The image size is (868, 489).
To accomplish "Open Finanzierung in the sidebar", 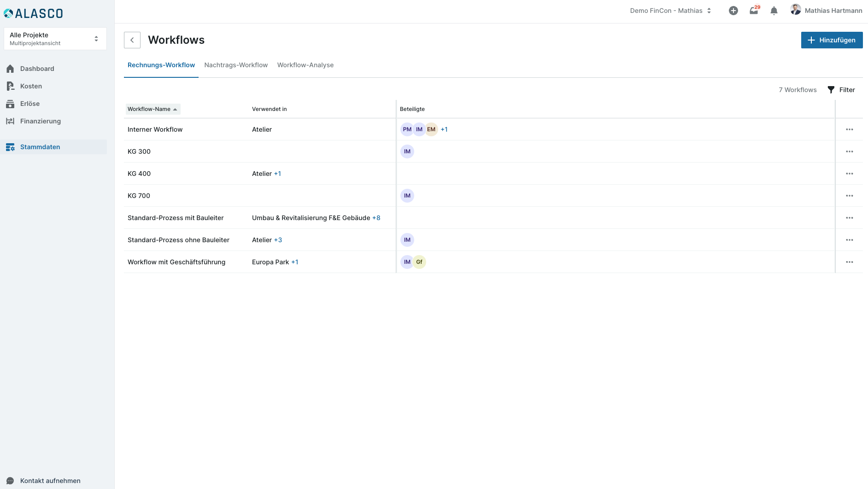I will (40, 121).
